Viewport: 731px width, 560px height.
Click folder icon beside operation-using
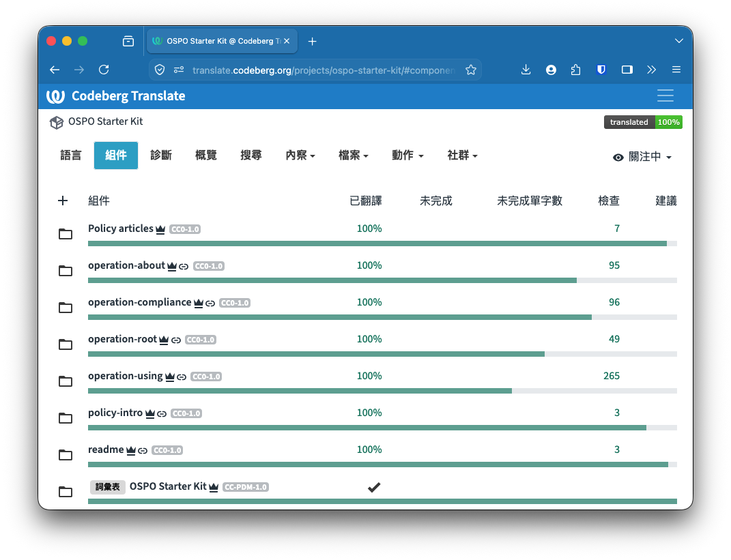click(66, 381)
